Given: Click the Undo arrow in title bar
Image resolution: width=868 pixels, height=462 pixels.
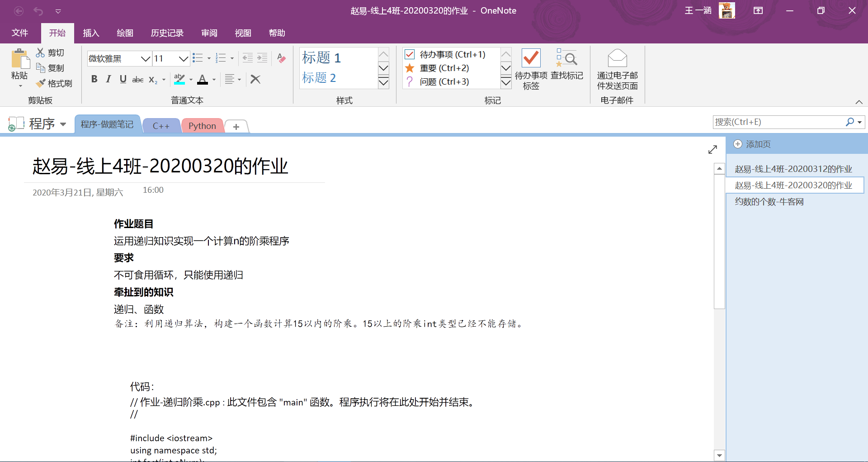Looking at the screenshot, I should pyautogui.click(x=38, y=11).
